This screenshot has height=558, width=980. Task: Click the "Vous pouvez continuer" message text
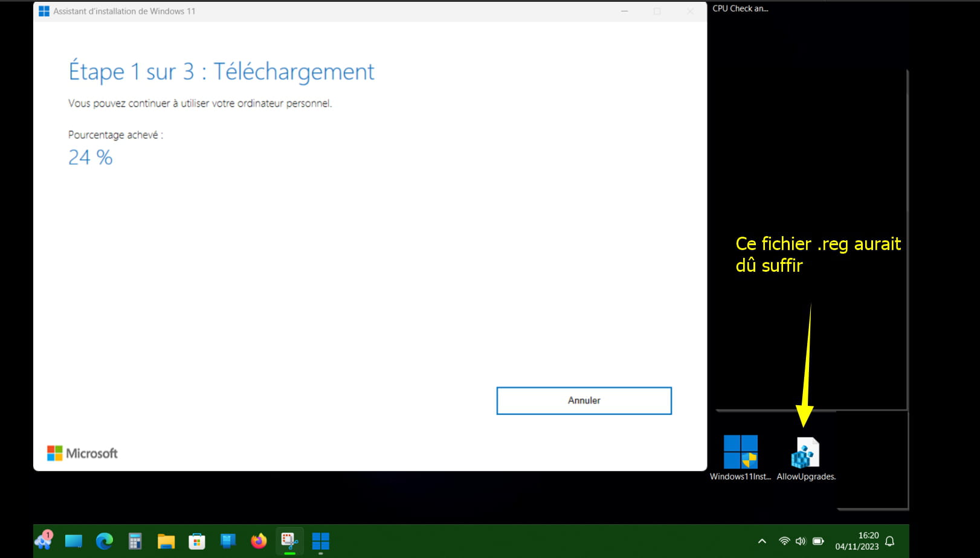point(200,103)
